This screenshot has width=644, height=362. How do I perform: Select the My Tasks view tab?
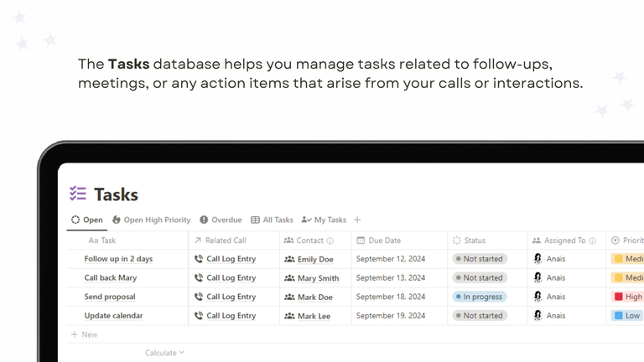point(324,220)
